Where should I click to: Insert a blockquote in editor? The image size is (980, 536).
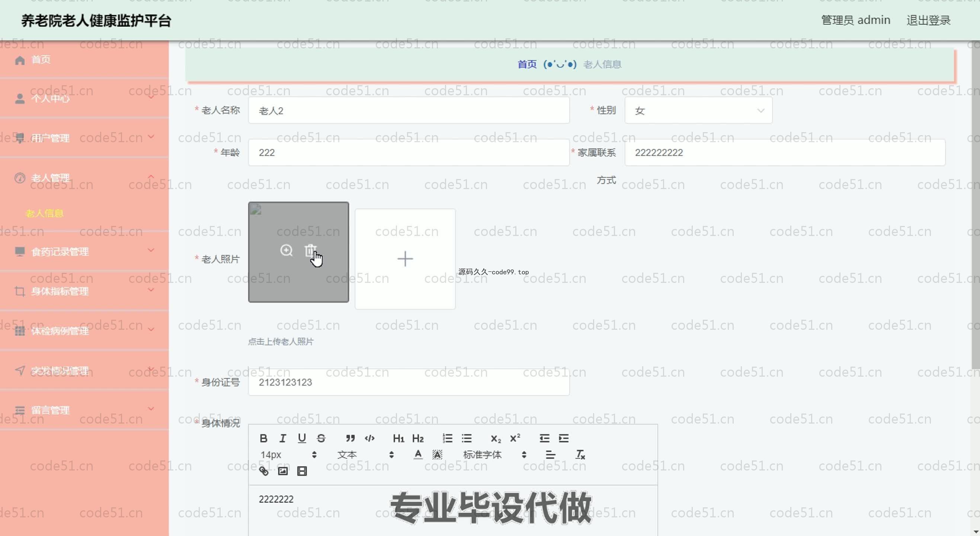click(350, 438)
